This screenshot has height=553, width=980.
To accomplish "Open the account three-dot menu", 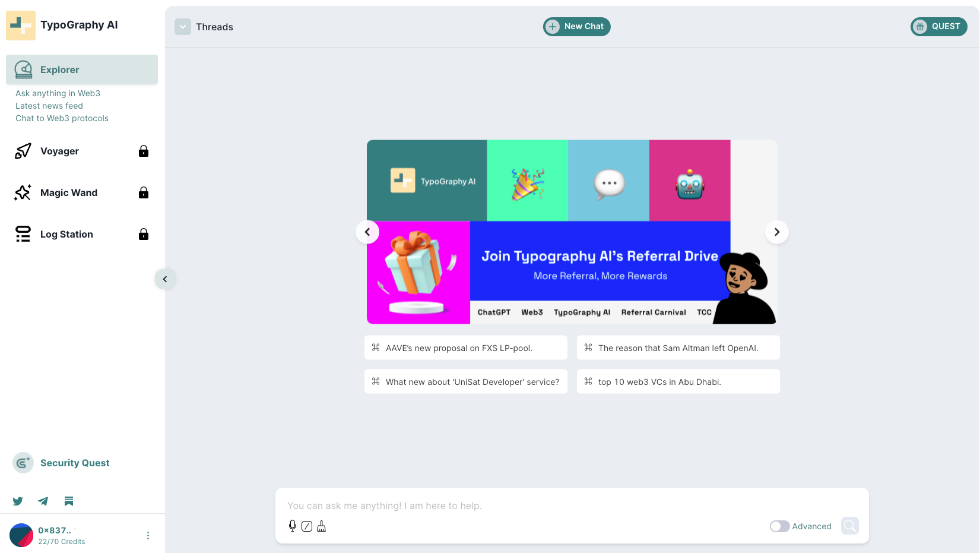I will click(148, 535).
